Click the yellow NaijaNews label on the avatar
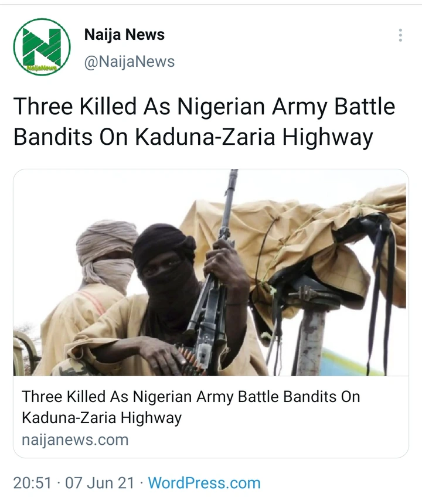422x504 pixels. click(42, 67)
